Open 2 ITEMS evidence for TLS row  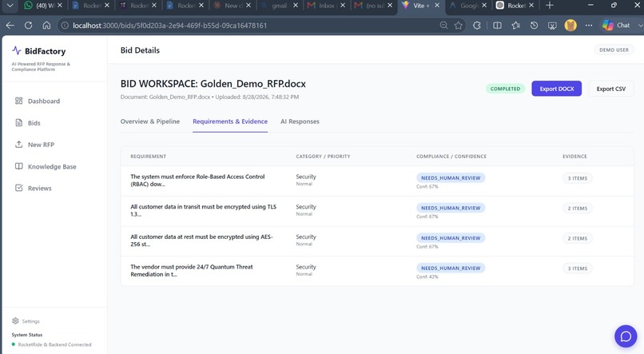coord(577,209)
